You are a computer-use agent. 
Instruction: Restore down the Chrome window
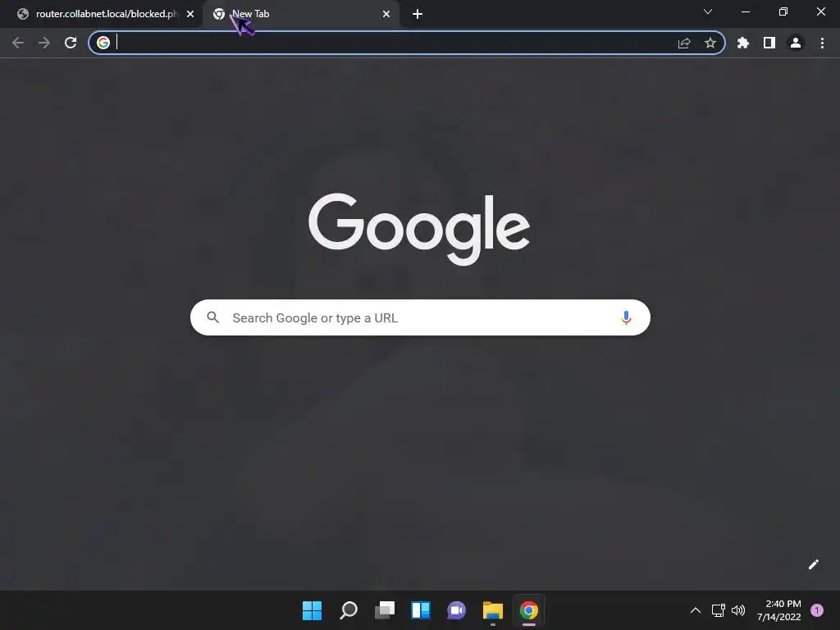pyautogui.click(x=783, y=11)
